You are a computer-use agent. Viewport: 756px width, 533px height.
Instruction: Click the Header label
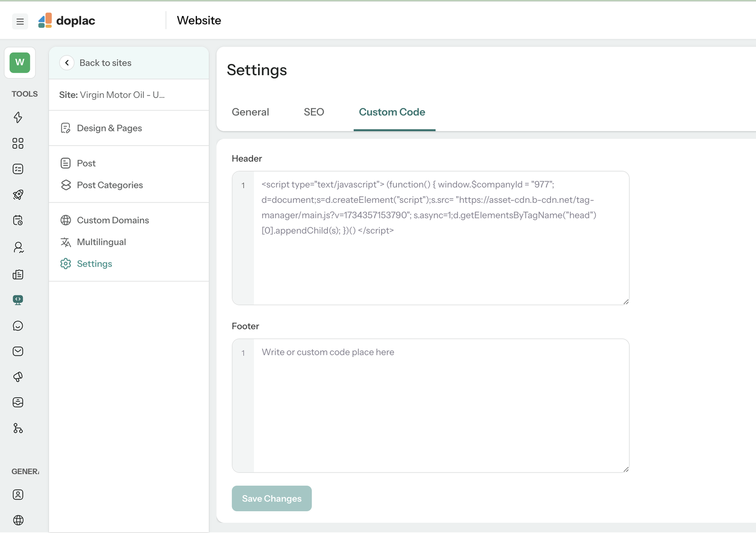tap(247, 158)
